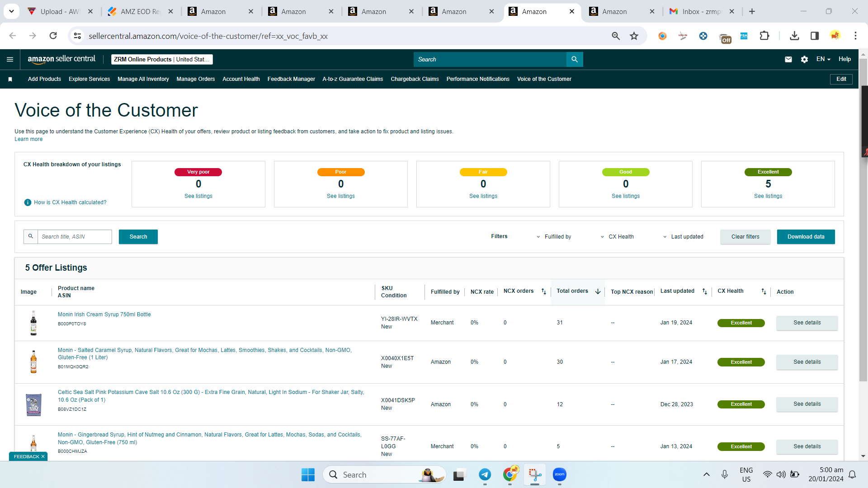See listings under Good category
The height and width of the screenshot is (488, 868).
[626, 196]
